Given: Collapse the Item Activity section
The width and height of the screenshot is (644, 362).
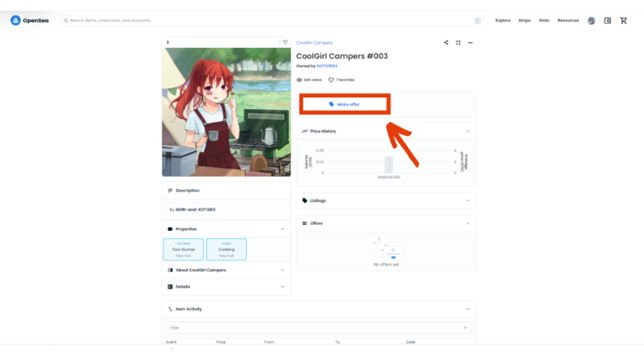Looking at the screenshot, I should click(319, 309).
